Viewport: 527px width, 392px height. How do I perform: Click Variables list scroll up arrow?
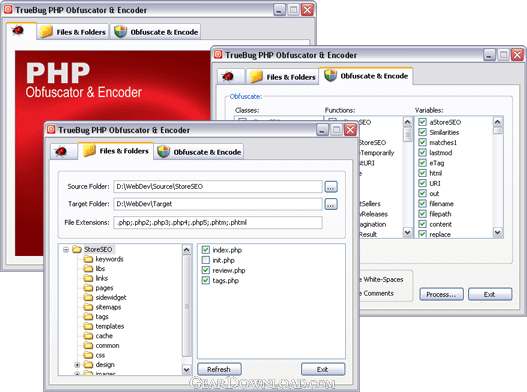click(x=498, y=121)
